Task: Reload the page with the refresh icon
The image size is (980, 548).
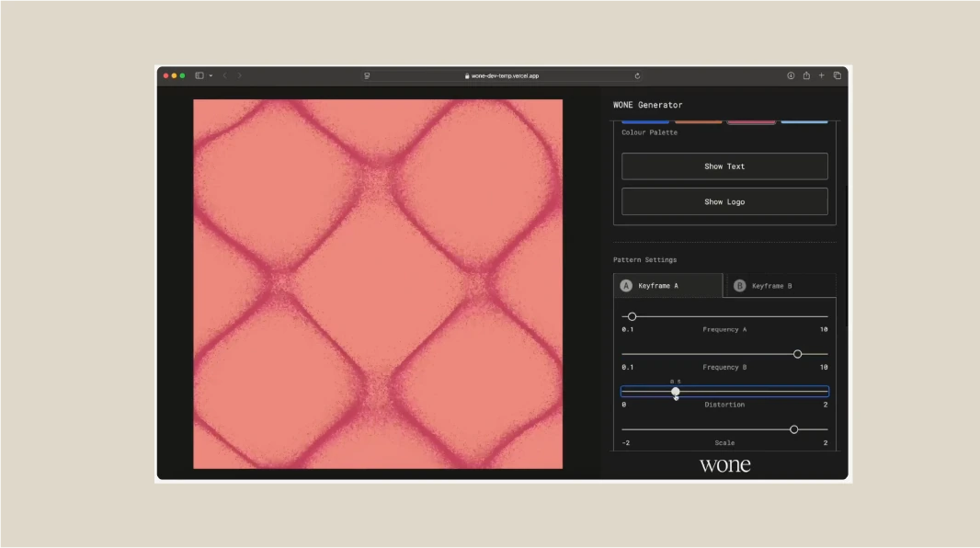Action: (x=637, y=75)
